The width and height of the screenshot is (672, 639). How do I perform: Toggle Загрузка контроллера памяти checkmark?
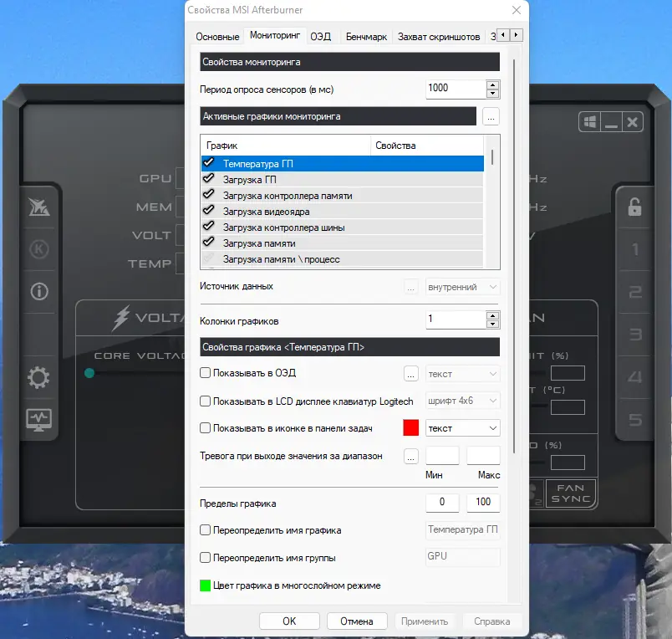click(x=209, y=194)
